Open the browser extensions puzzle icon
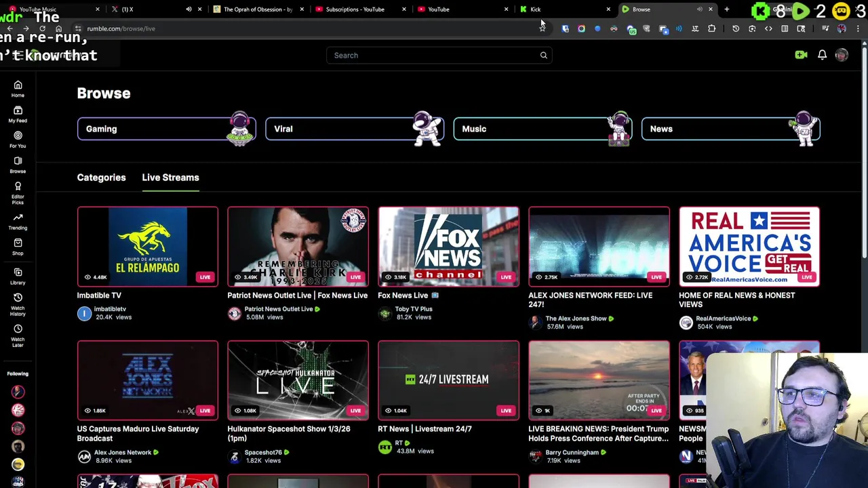Screen dimensions: 868x488 [x=711, y=28]
